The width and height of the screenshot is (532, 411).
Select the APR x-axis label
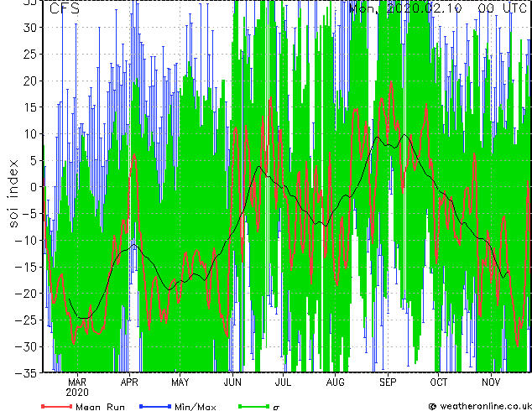pyautogui.click(x=129, y=382)
